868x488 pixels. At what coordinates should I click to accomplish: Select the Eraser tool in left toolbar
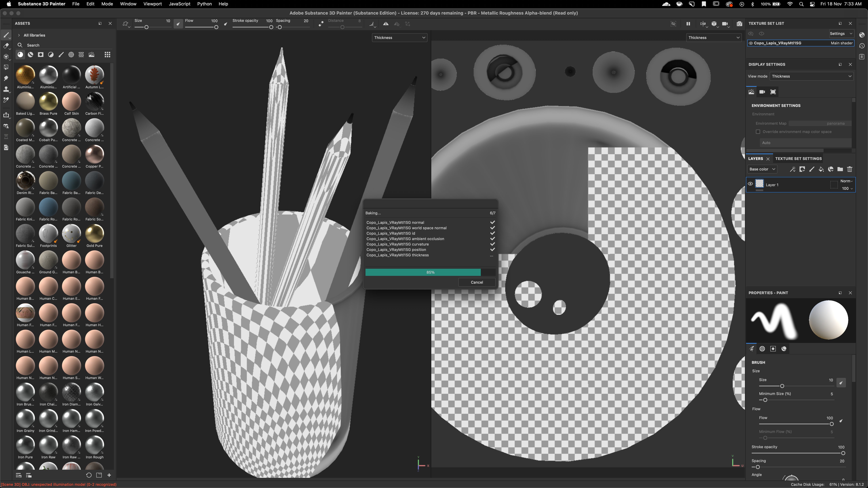point(6,46)
